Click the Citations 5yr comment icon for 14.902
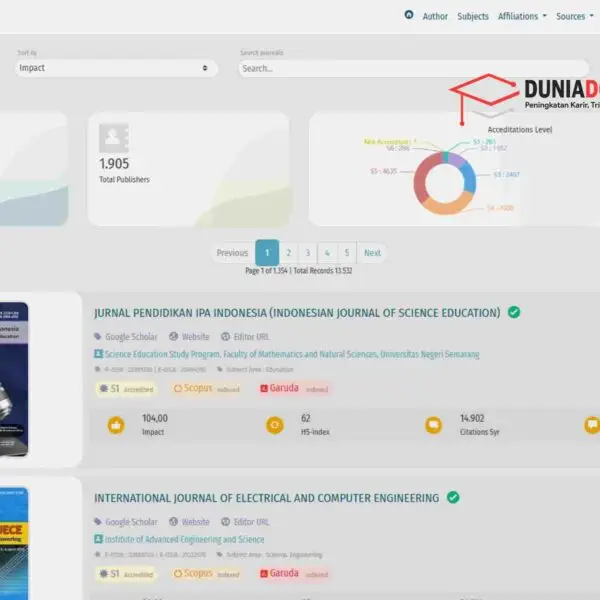Image resolution: width=600 pixels, height=600 pixels. (433, 425)
